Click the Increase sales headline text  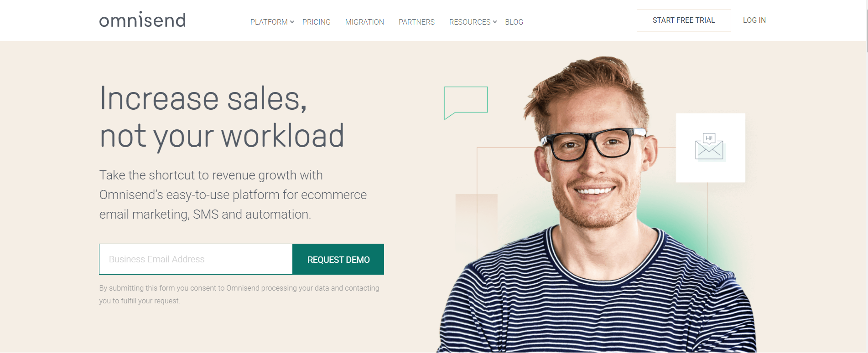[222, 117]
